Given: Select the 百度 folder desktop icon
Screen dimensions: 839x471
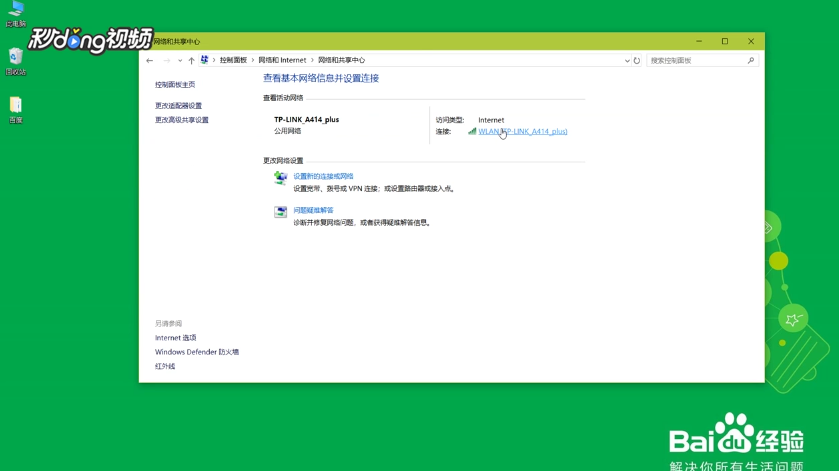Looking at the screenshot, I should click(x=16, y=110).
